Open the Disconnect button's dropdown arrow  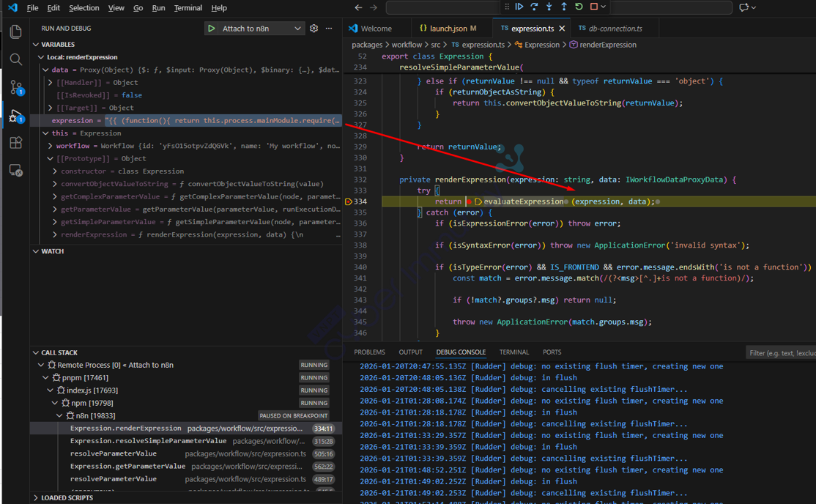tap(603, 7)
